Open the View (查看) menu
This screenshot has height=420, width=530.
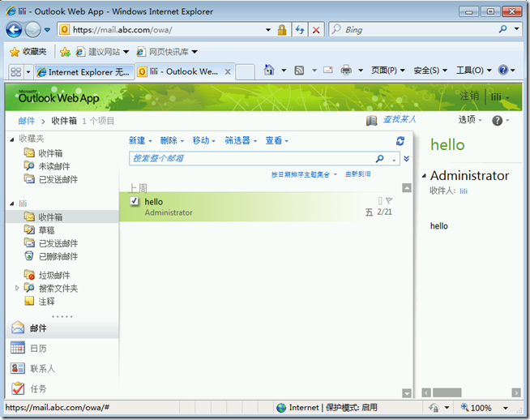[277, 141]
